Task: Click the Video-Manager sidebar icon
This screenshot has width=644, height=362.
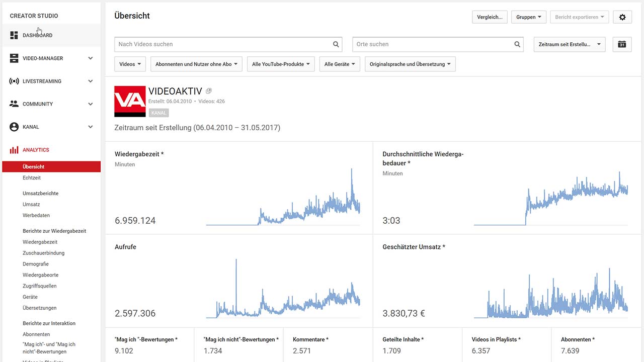Action: tap(14, 58)
